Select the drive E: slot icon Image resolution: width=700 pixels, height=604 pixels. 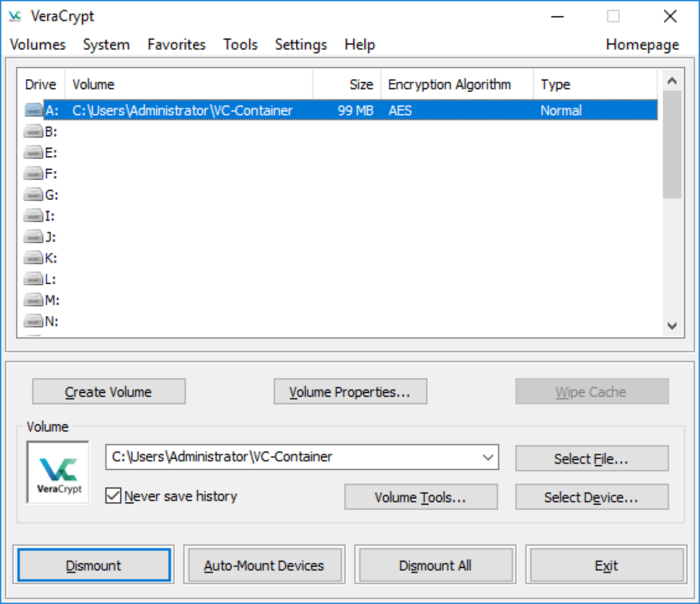(34, 153)
